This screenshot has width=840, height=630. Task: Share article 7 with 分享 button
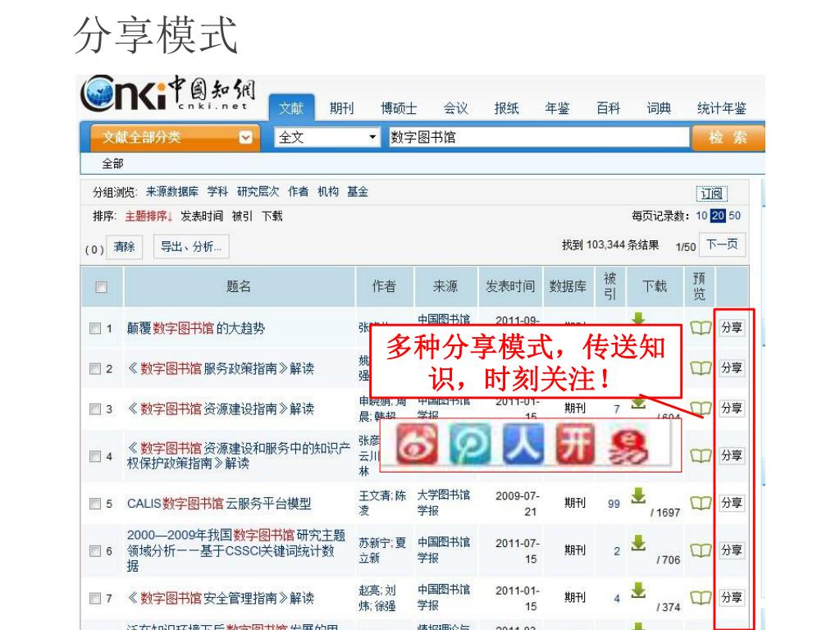731,597
